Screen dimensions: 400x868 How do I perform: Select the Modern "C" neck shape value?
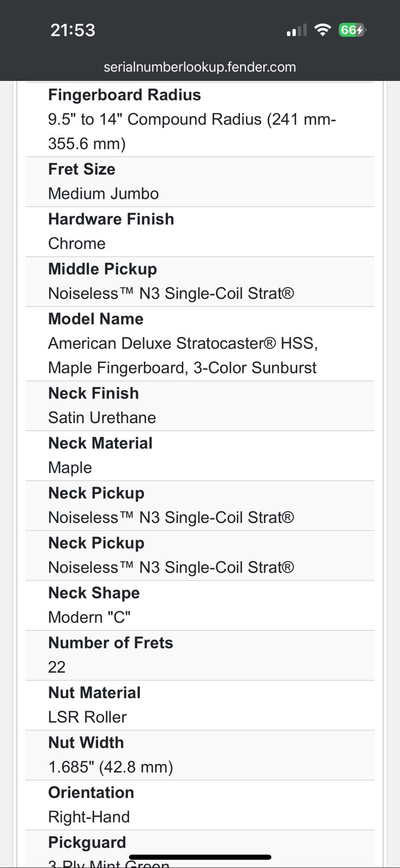pyautogui.click(x=89, y=617)
